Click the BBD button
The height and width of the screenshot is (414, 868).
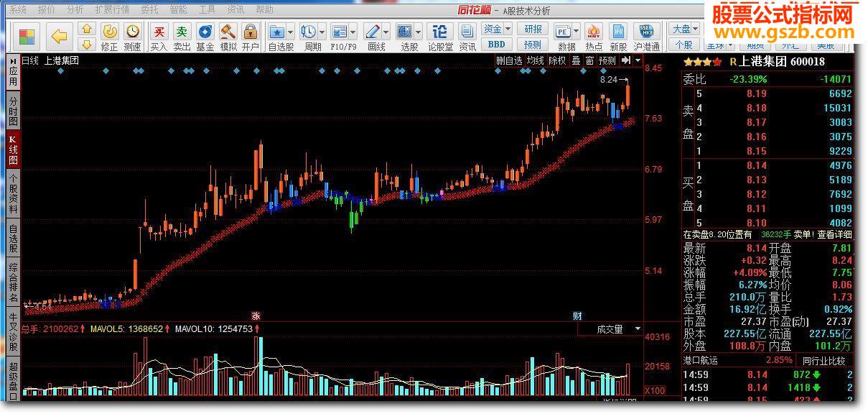(497, 45)
